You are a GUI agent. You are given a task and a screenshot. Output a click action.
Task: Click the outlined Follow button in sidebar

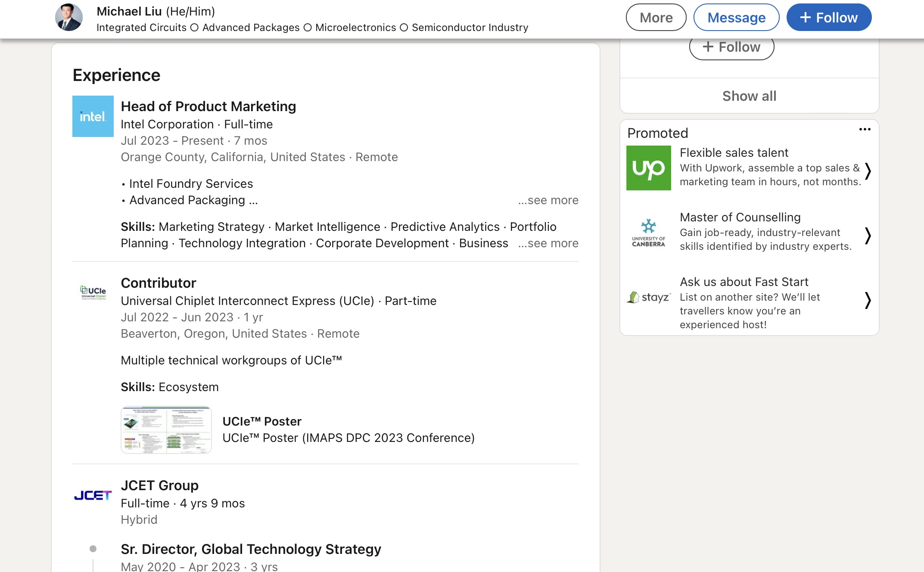pyautogui.click(x=732, y=47)
